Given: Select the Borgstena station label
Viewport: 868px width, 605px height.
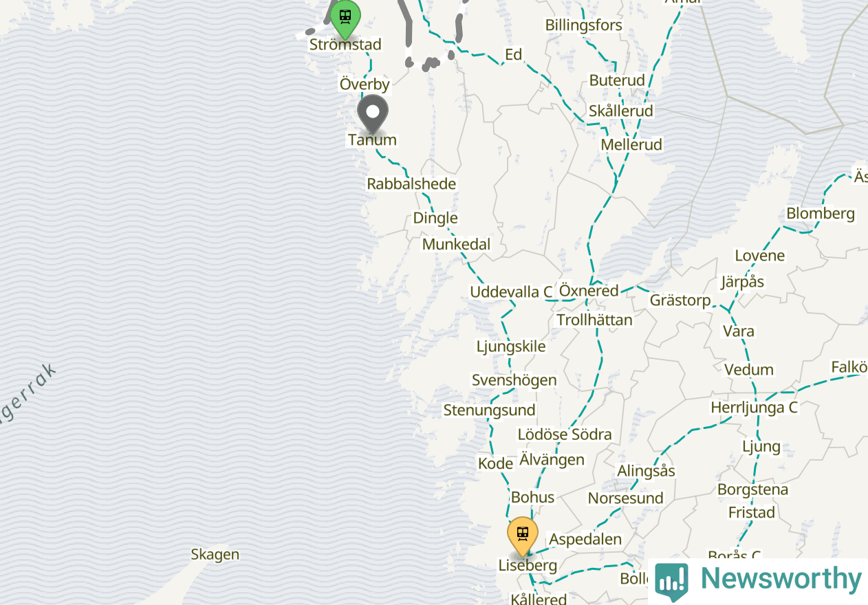Looking at the screenshot, I should point(752,489).
